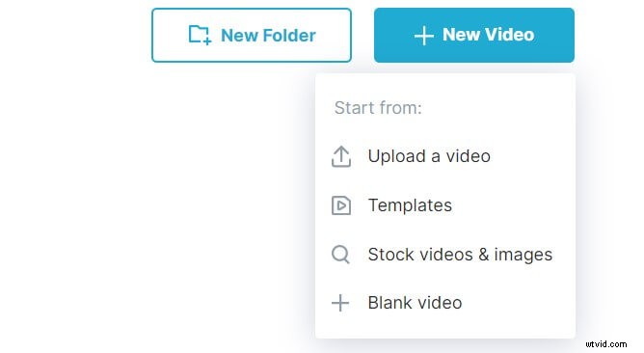Click the Templates play-square icon
This screenshot has height=353, width=644.
[x=341, y=205]
